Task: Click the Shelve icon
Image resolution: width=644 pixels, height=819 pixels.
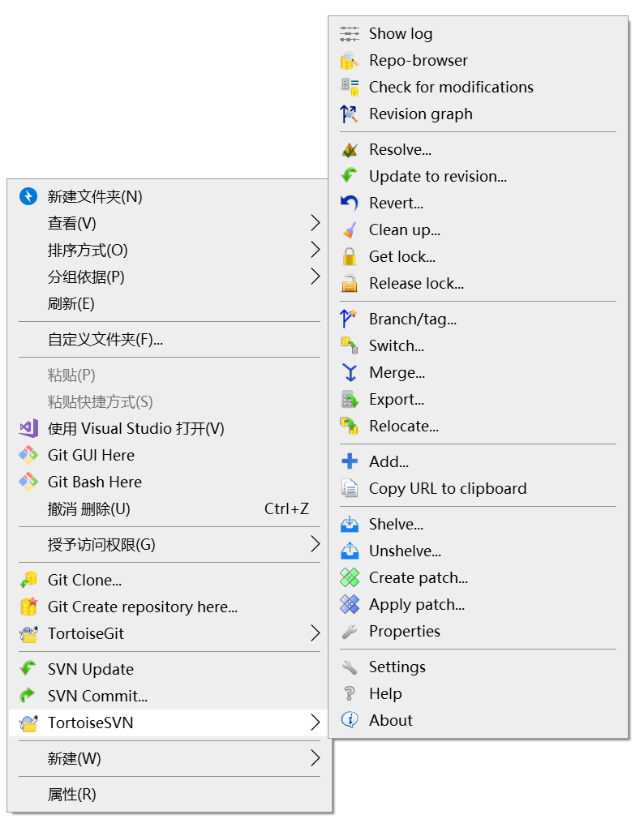Action: click(350, 524)
